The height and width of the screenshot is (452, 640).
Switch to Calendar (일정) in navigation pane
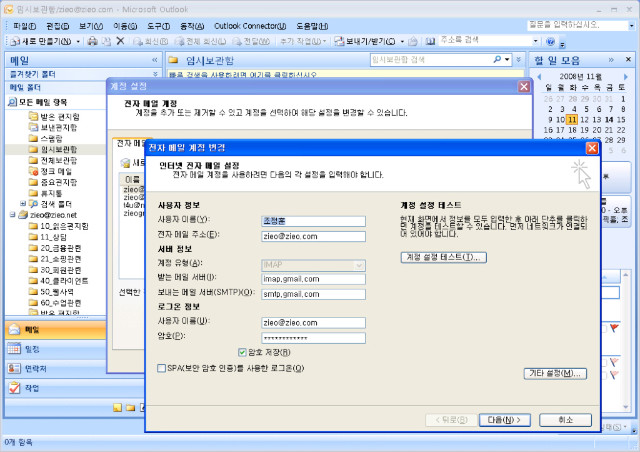point(55,349)
